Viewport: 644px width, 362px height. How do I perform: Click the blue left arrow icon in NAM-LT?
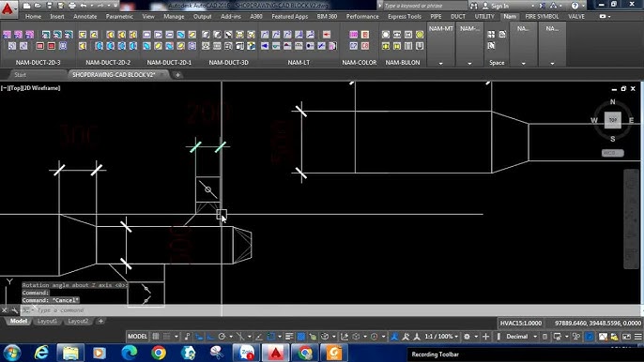click(x=265, y=46)
